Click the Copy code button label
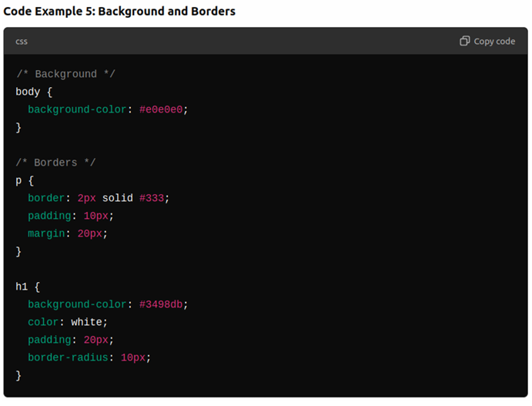Image resolution: width=532 pixels, height=406 pixels. 494,42
